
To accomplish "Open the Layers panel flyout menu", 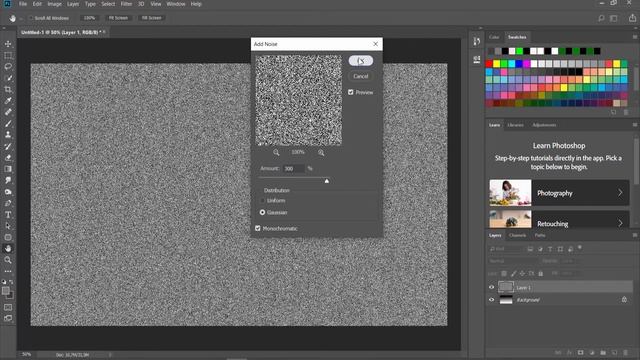I will click(635, 235).
